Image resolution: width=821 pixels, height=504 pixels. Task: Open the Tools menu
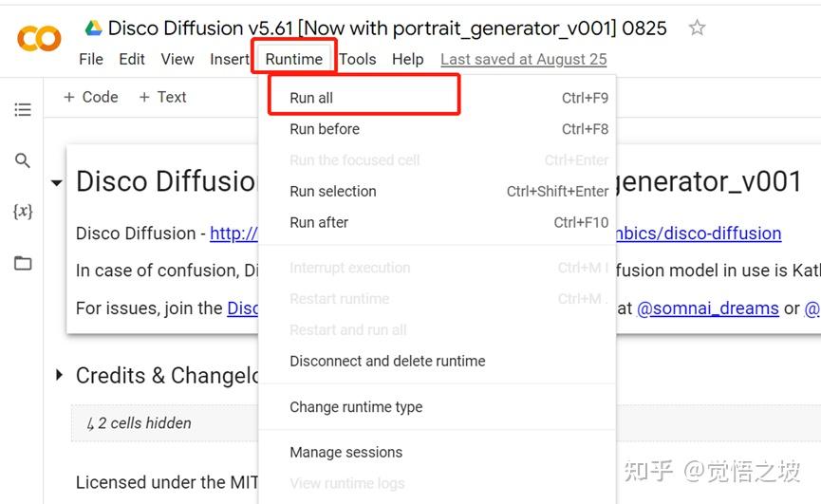point(358,59)
